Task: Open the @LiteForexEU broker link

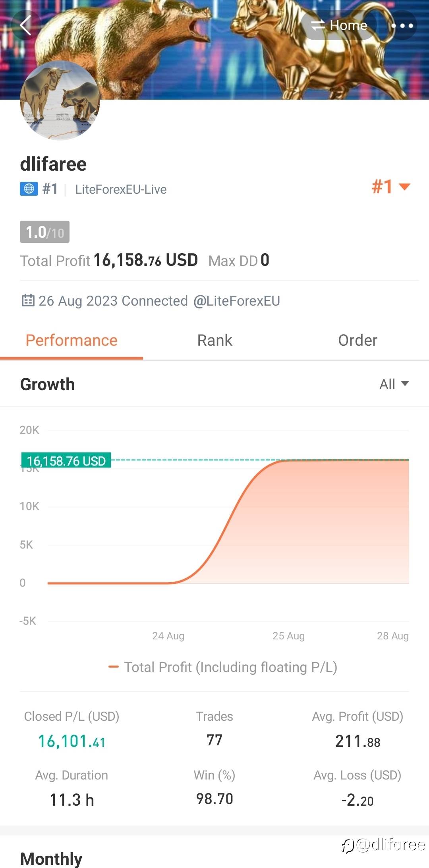Action: coord(236,301)
